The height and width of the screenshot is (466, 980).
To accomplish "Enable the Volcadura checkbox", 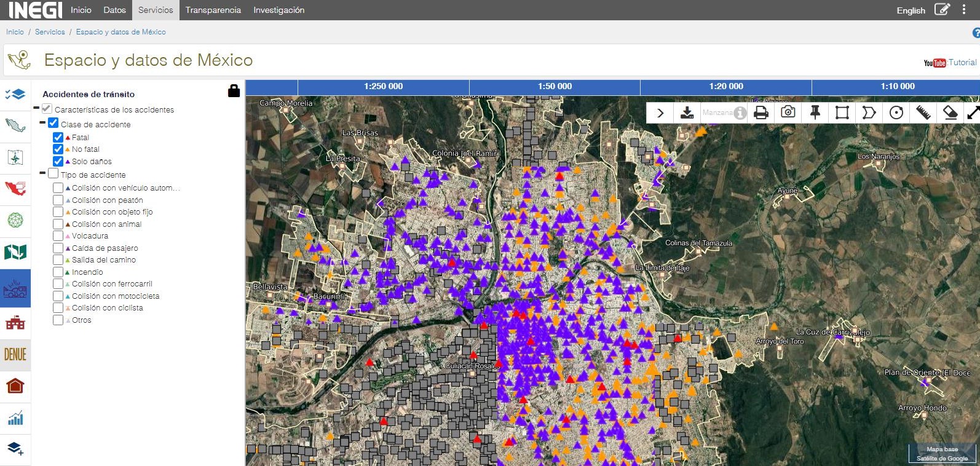I will [58, 235].
